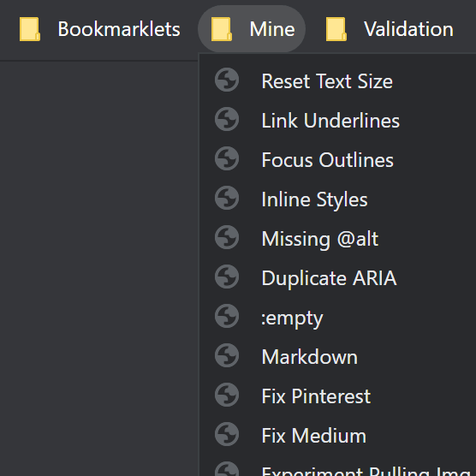The image size is (476, 476).
Task: Click the globe icon beside Fix Medium
Action: coord(227,434)
